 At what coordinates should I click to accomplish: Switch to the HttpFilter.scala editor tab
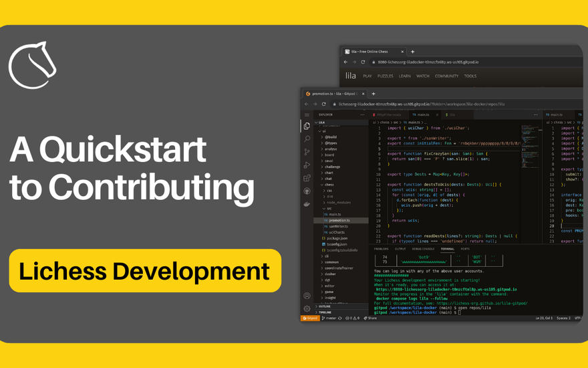388,115
